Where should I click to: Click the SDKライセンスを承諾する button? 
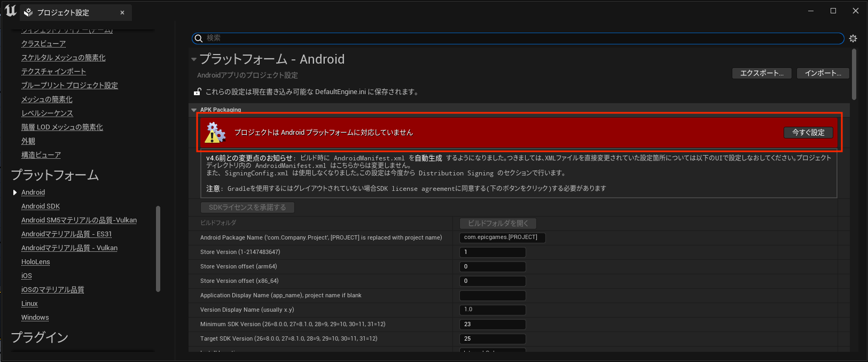(x=247, y=207)
